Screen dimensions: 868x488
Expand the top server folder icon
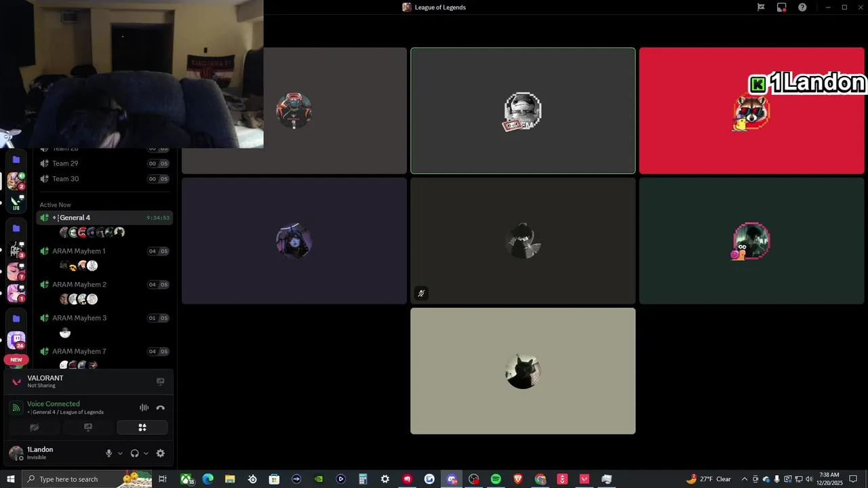[x=16, y=160]
